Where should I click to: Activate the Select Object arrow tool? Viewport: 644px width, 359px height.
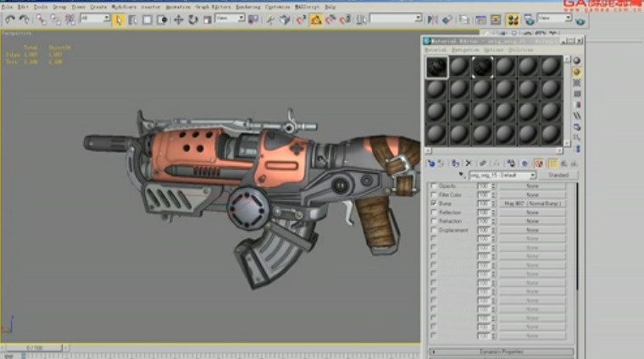[x=119, y=19]
